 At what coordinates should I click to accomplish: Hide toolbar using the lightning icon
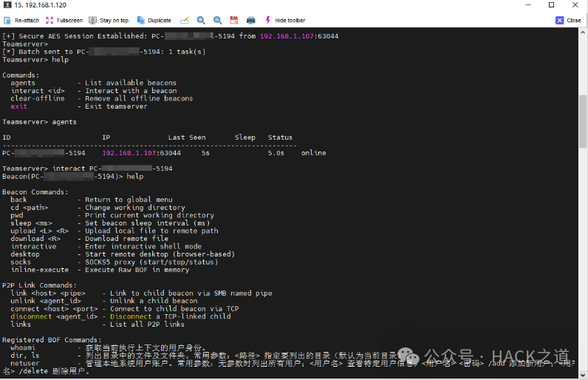tap(284, 20)
